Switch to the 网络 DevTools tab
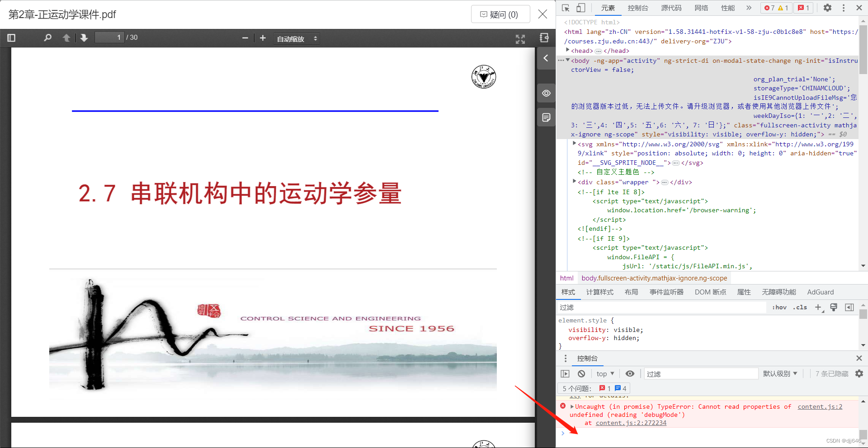This screenshot has width=868, height=448. point(701,8)
